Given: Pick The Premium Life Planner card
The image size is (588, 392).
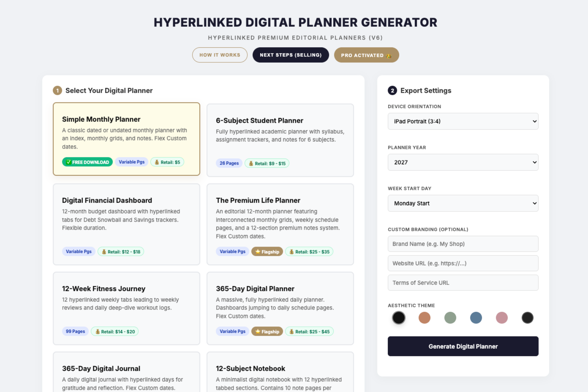Looking at the screenshot, I should (x=280, y=224).
